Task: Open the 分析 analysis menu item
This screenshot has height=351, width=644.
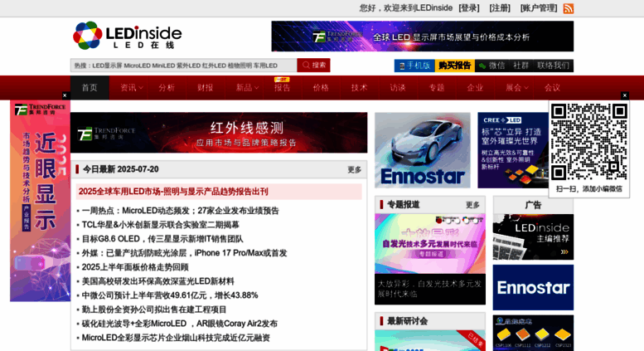Action: click(167, 88)
